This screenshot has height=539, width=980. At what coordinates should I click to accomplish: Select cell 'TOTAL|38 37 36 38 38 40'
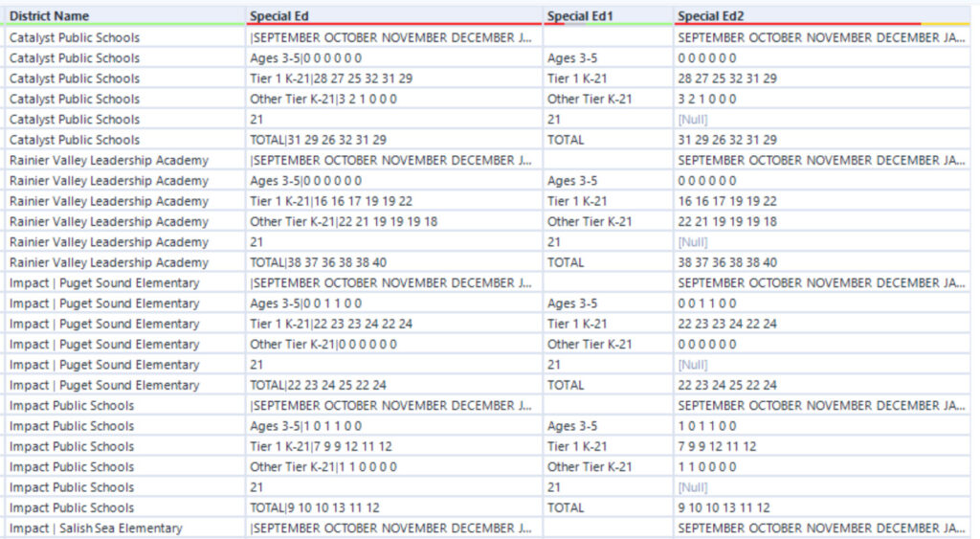[393, 262]
